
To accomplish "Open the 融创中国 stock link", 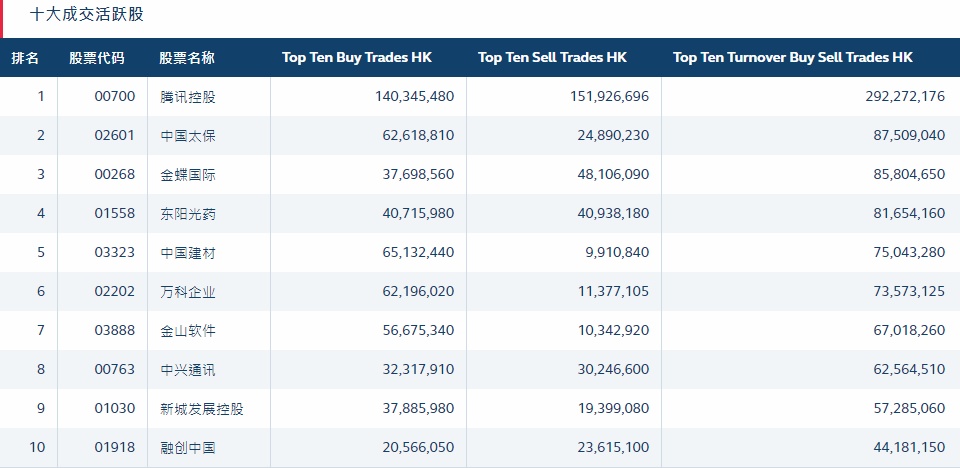I will point(188,448).
